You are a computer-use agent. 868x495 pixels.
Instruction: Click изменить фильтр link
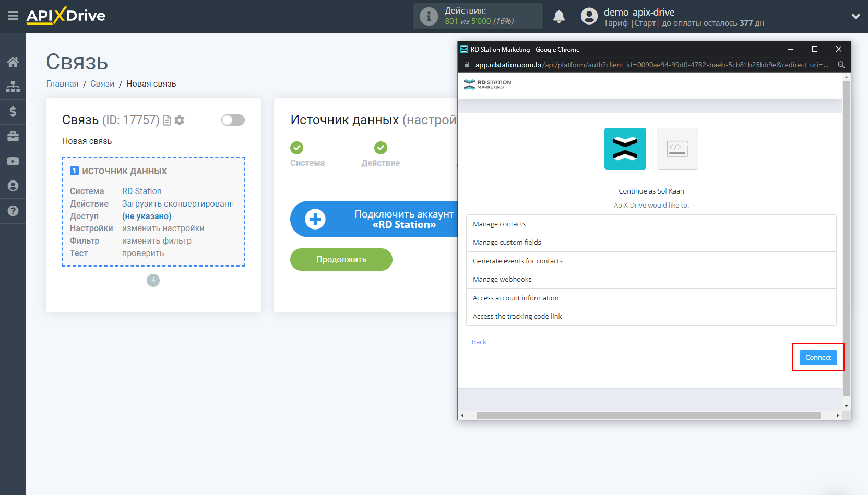[x=157, y=241]
